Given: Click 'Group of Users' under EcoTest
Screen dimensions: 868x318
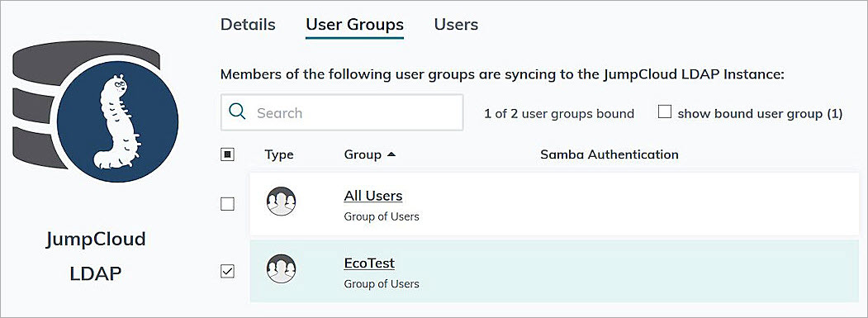Looking at the screenshot, I should (x=382, y=284).
